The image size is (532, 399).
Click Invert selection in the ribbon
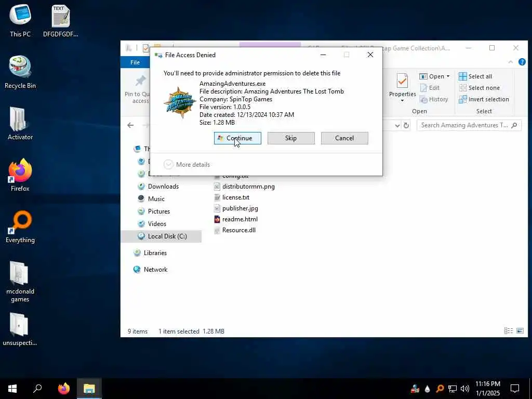click(x=484, y=99)
